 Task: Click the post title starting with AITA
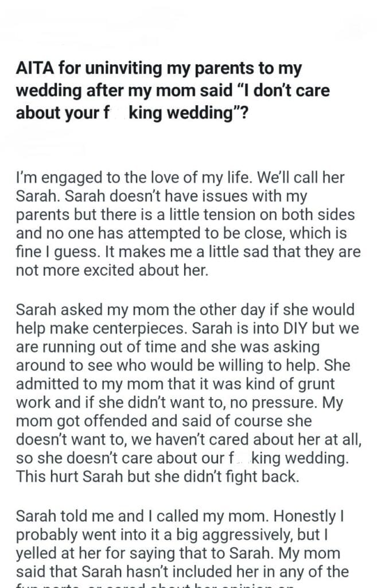(172, 91)
